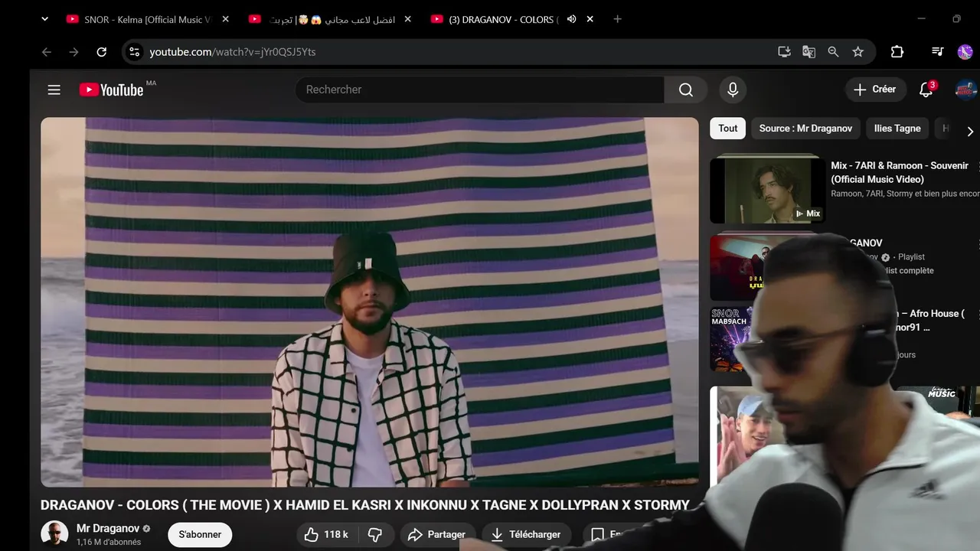This screenshot has height=551, width=980.
Task: Open Mix 7ARI & Ramoon thumbnail
Action: coord(767,191)
